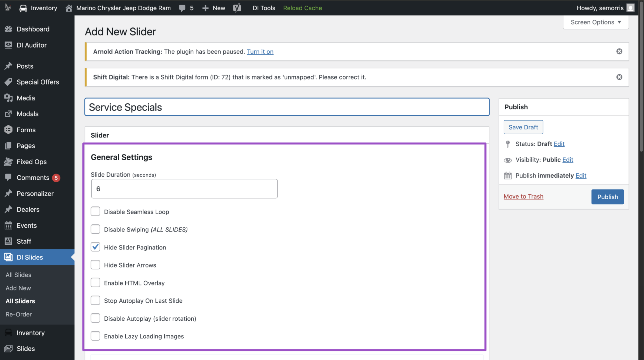Click the Slides images icon at bottom
This screenshot has width=644, height=360.
point(8,348)
